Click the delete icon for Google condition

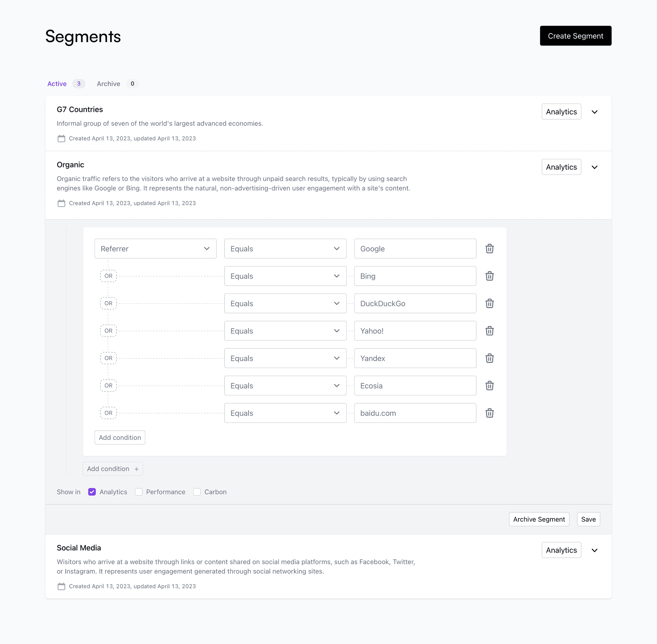coord(489,248)
